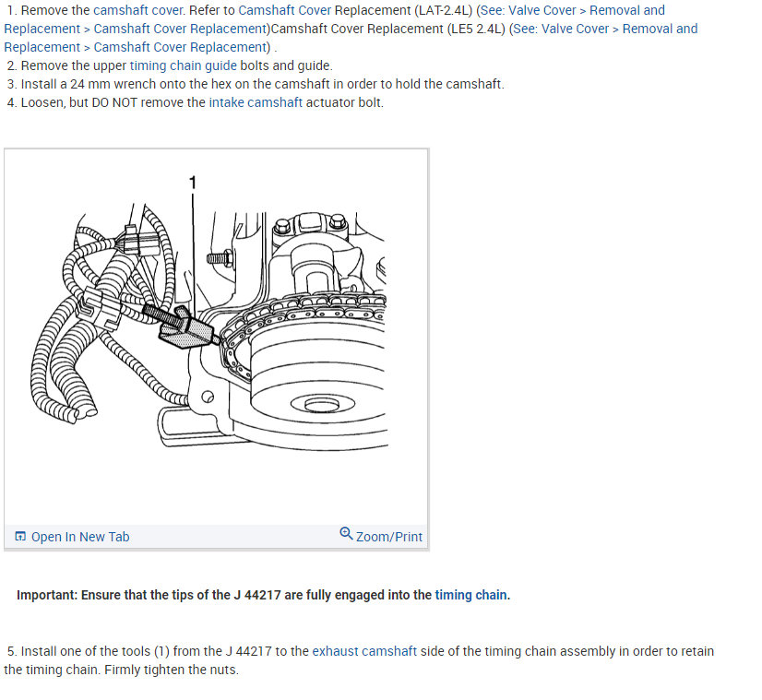Click the text 'Install one of the tools (1)'
762x700 pixels.
tap(95, 651)
